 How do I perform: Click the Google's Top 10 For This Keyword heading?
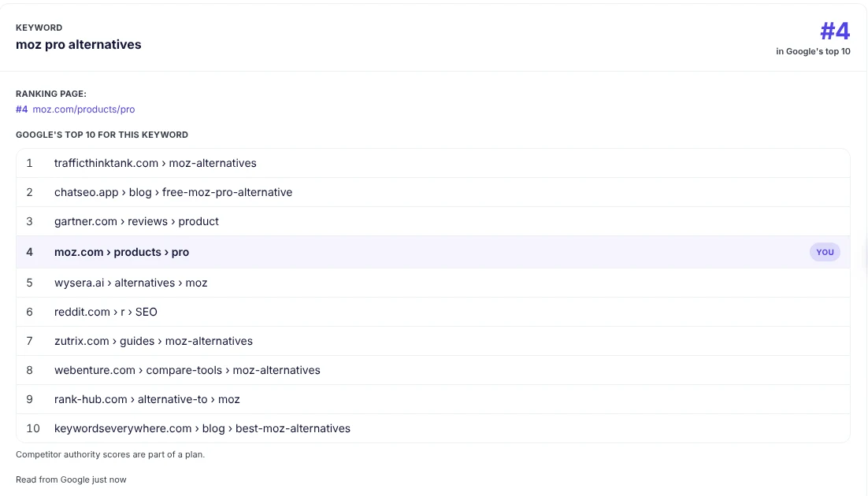click(x=102, y=135)
